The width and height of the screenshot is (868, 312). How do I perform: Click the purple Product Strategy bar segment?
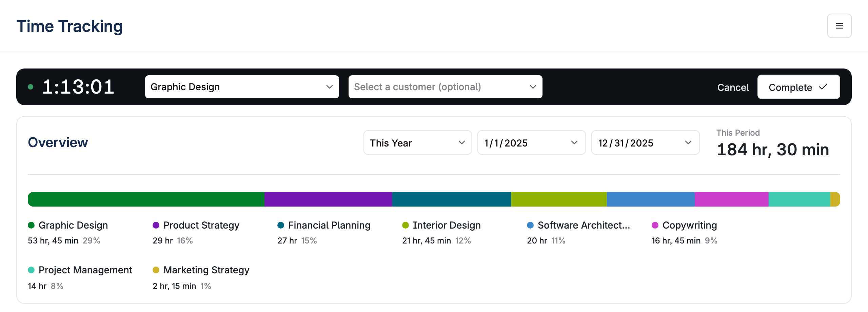pos(328,199)
